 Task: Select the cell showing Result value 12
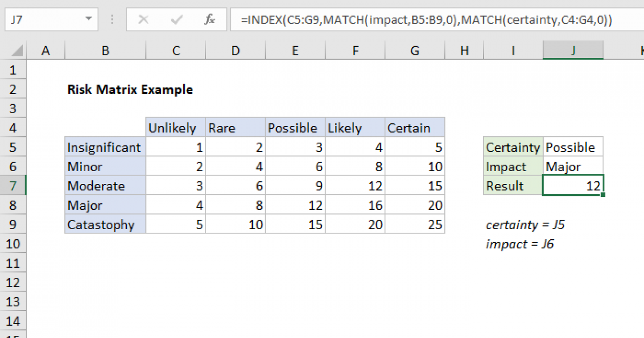pyautogui.click(x=573, y=186)
